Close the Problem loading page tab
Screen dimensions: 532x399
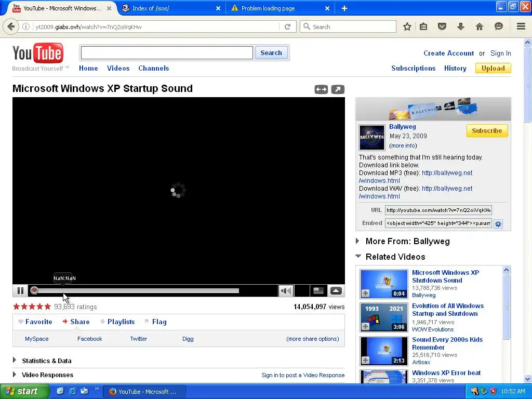pyautogui.click(x=327, y=8)
